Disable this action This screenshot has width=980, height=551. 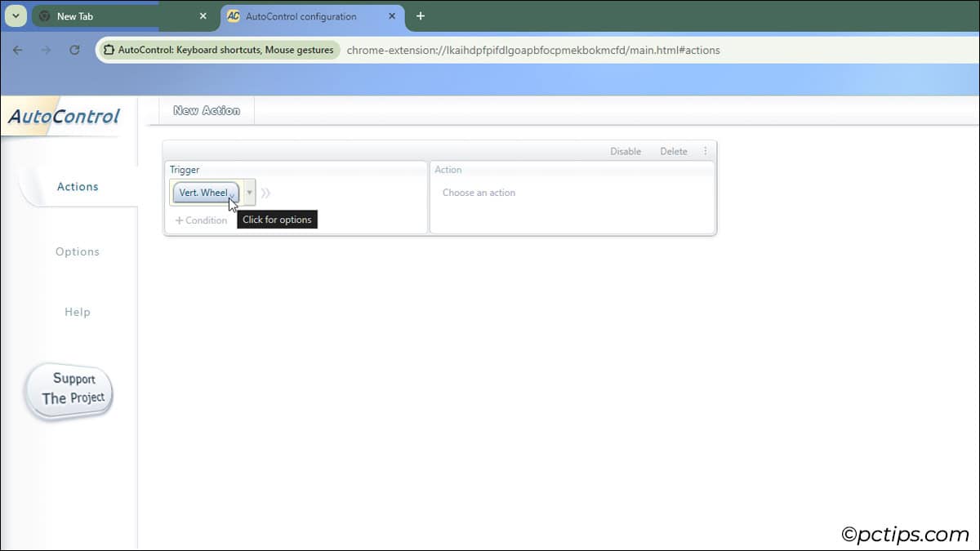pyautogui.click(x=626, y=151)
